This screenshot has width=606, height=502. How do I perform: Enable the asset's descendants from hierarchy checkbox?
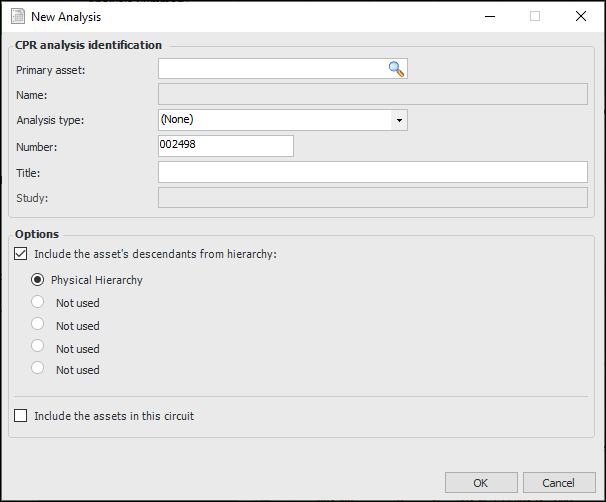(x=22, y=254)
